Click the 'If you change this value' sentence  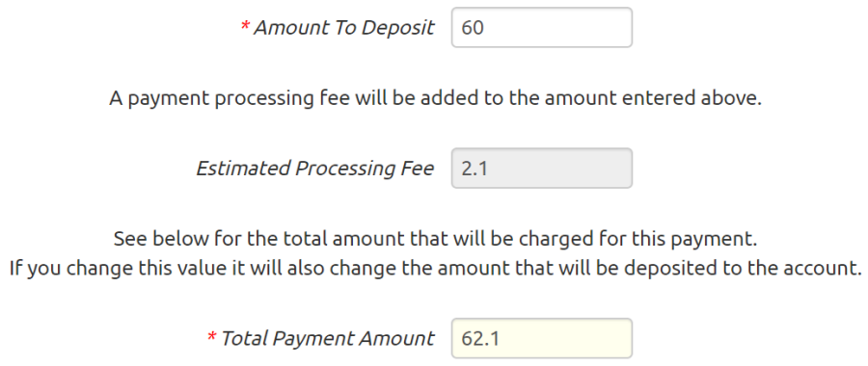coord(434,268)
